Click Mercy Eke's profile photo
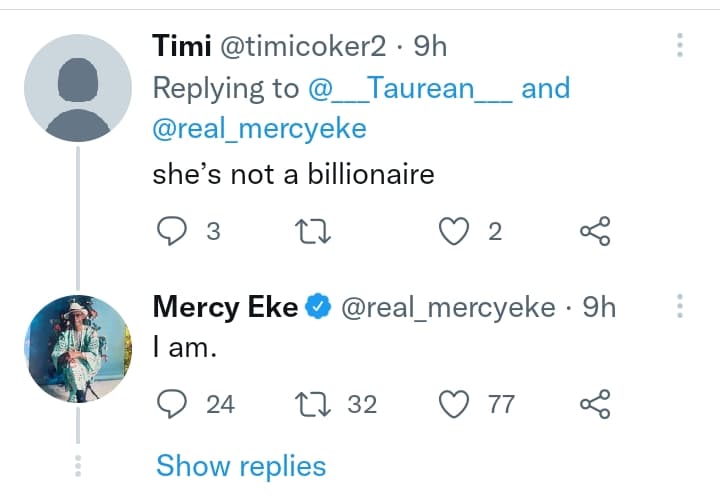 point(78,349)
